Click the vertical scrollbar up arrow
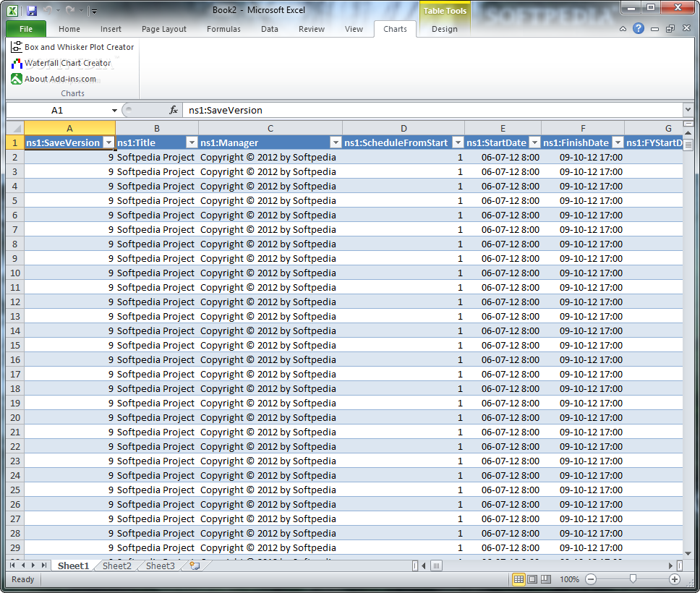 [x=688, y=133]
